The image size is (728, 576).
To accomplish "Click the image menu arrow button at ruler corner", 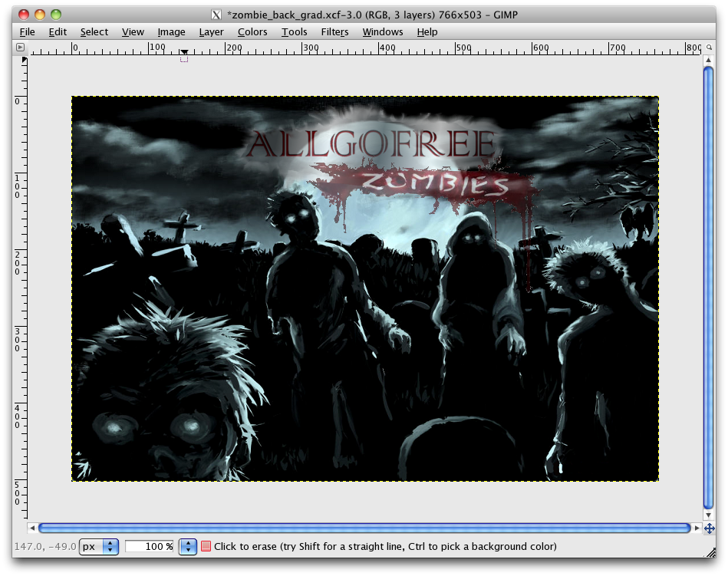I will click(20, 47).
